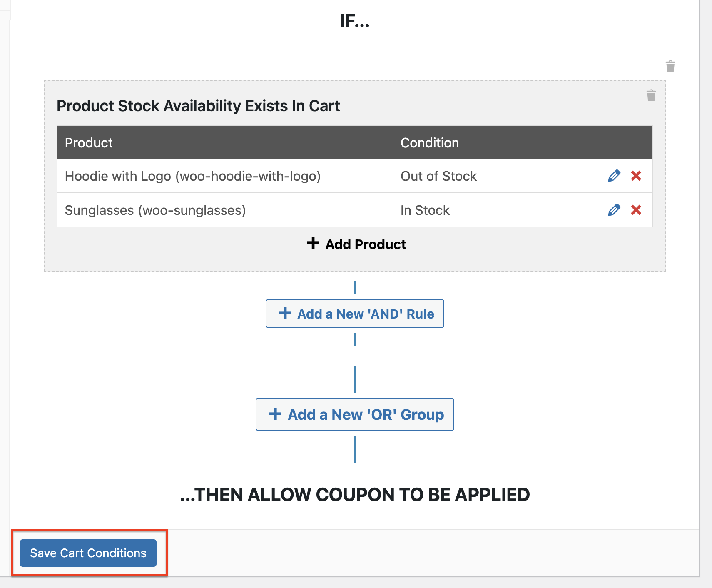
Task: Click the IF... heading
Action: 355,21
